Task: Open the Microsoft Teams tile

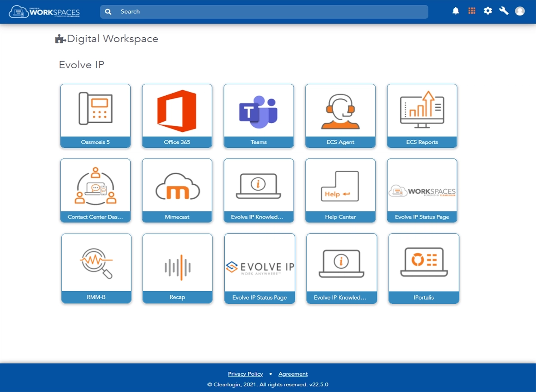Action: pyautogui.click(x=259, y=115)
